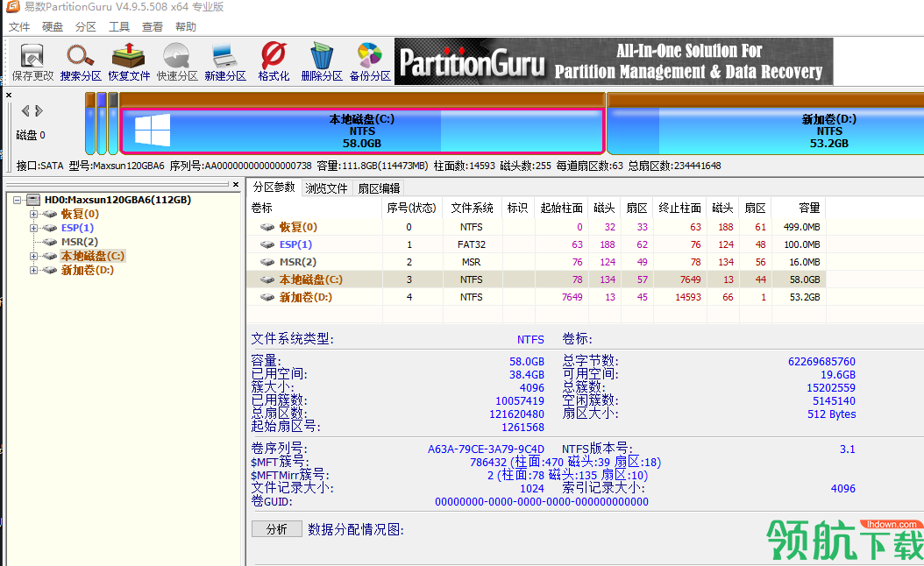Image resolution: width=924 pixels, height=566 pixels.
Task: Delete partition using 删除分区 icon
Action: (x=322, y=62)
